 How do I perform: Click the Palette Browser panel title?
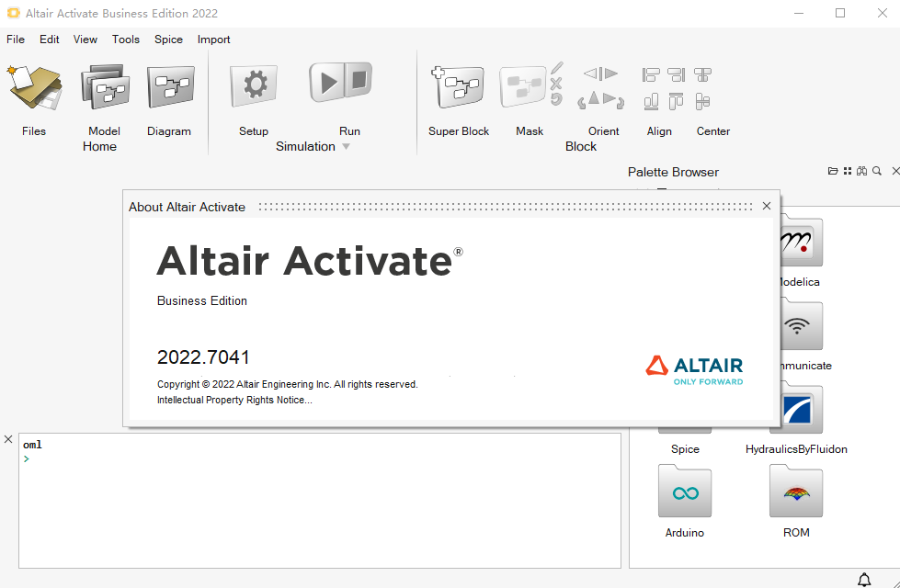[673, 172]
